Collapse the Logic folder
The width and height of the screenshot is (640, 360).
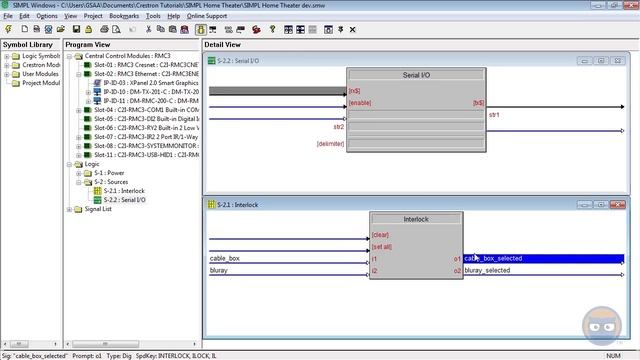tap(69, 164)
